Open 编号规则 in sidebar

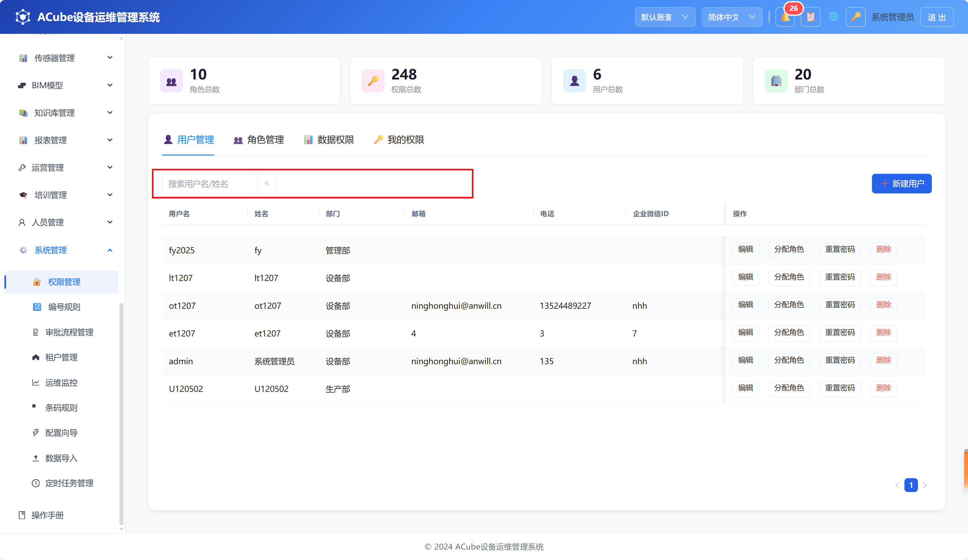pos(62,307)
